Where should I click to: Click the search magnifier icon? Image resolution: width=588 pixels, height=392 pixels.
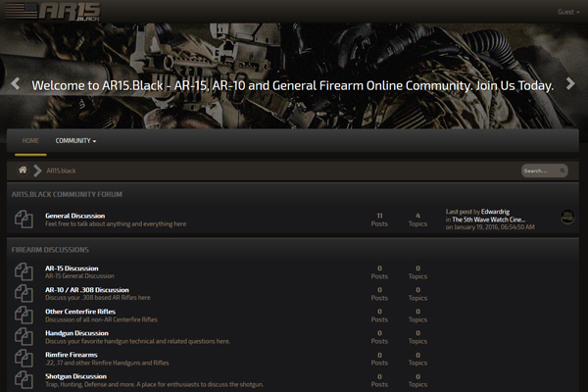[x=563, y=171]
